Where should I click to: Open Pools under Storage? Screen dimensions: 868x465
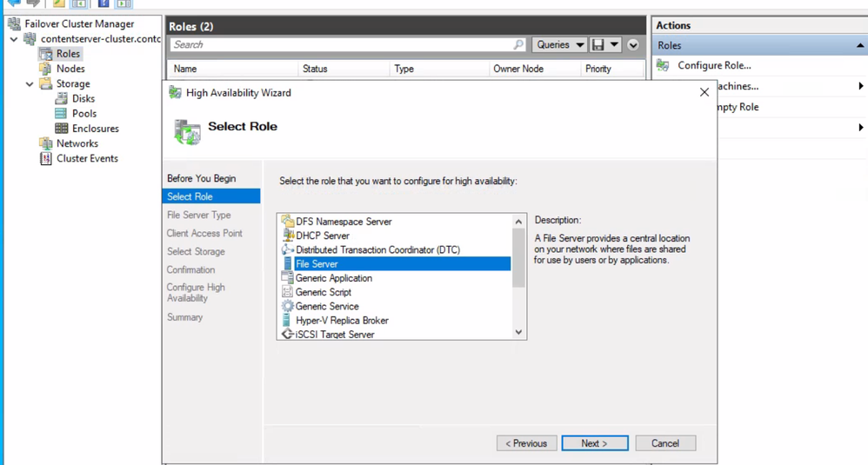click(84, 113)
